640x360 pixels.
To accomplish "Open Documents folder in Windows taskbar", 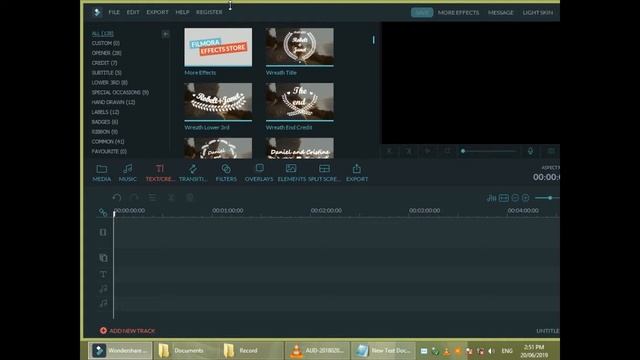I will [x=186, y=351].
